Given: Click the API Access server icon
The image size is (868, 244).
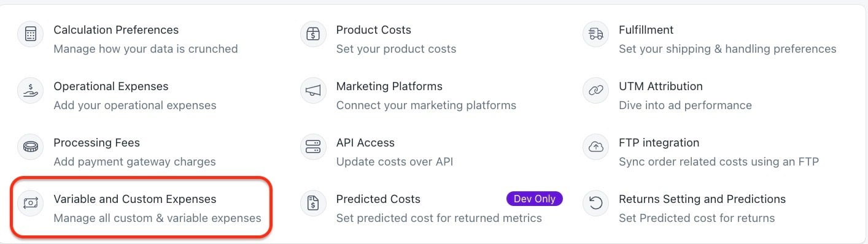Looking at the screenshot, I should pos(313,147).
